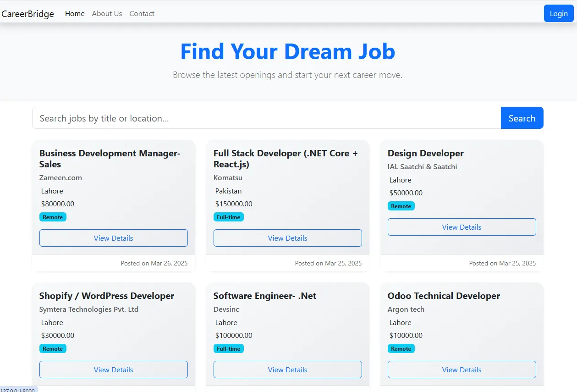
Task: Open the About Us page
Action: click(x=107, y=14)
